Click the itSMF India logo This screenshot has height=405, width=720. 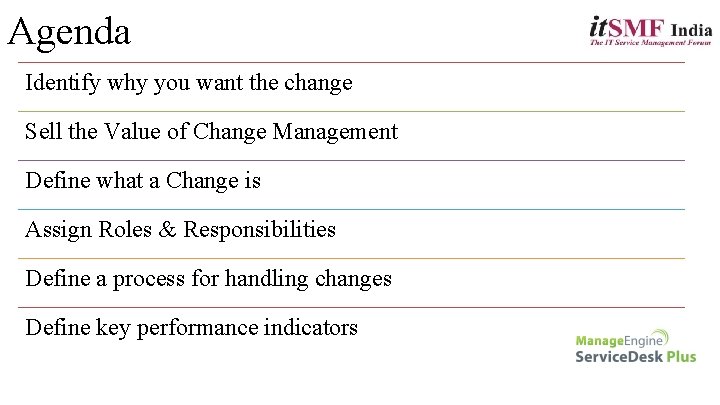tap(651, 31)
